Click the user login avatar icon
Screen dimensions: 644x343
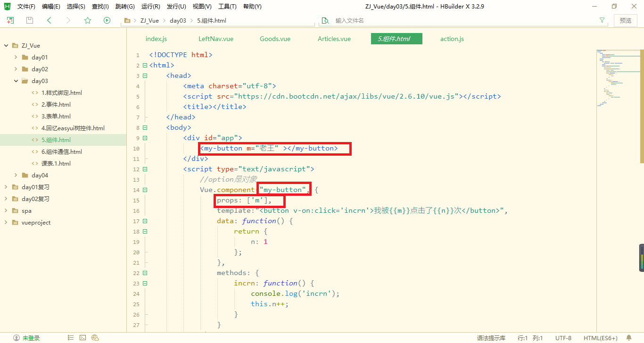(x=17, y=338)
